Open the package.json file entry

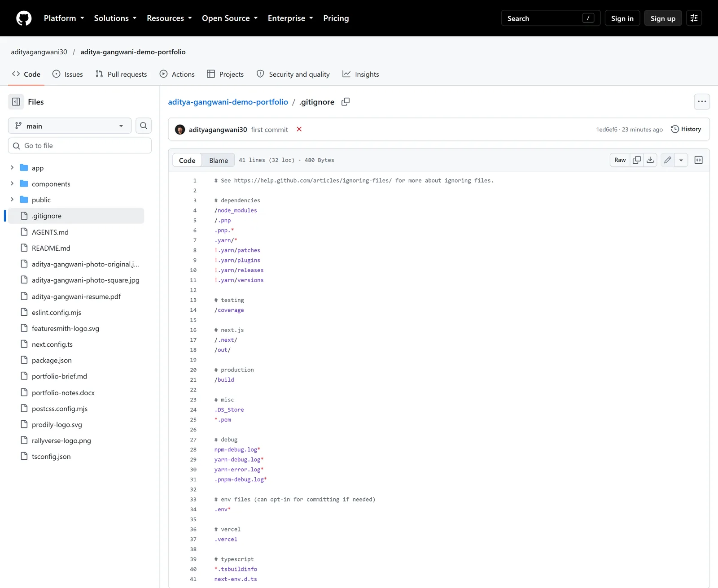(75, 360)
